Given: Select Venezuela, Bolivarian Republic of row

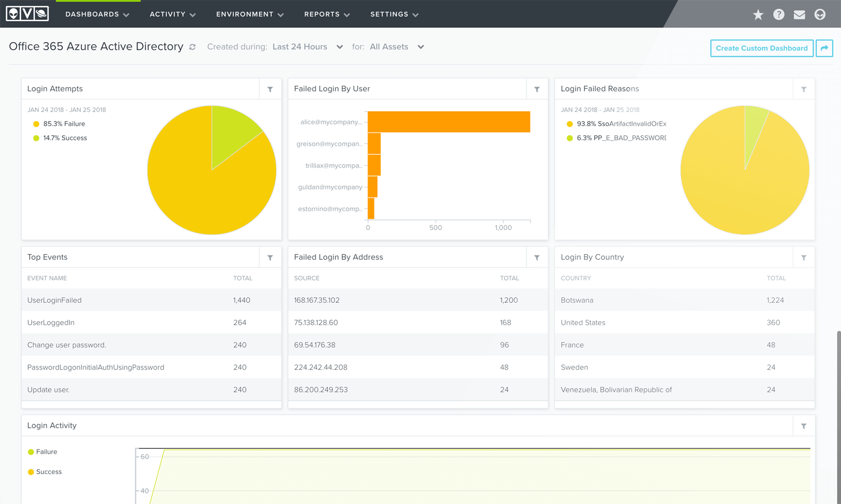Looking at the screenshot, I should (x=685, y=390).
